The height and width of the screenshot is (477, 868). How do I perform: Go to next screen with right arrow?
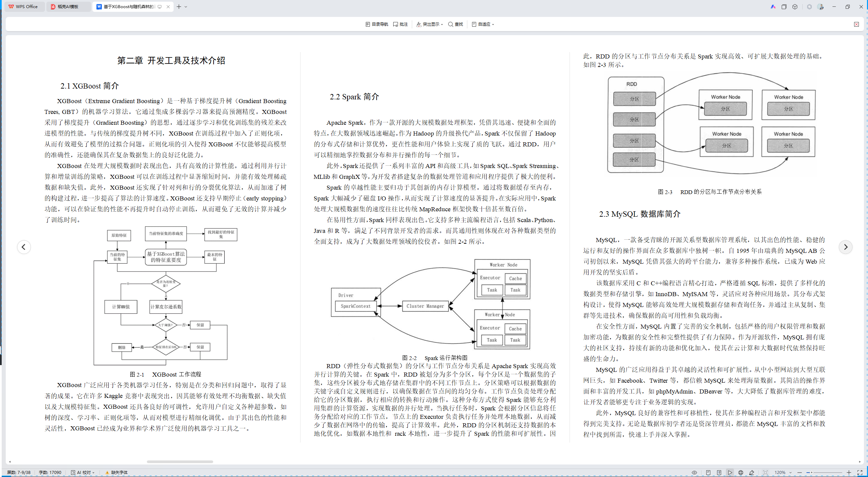tap(845, 247)
